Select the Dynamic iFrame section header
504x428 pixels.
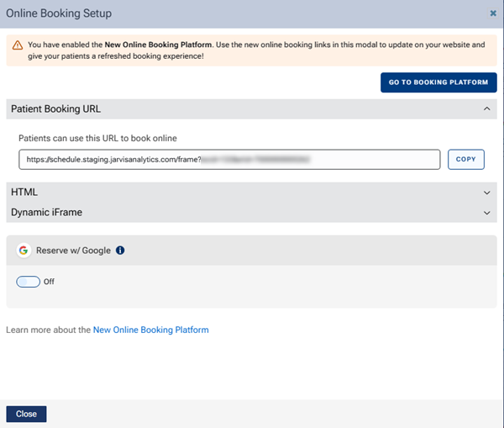coord(47,213)
